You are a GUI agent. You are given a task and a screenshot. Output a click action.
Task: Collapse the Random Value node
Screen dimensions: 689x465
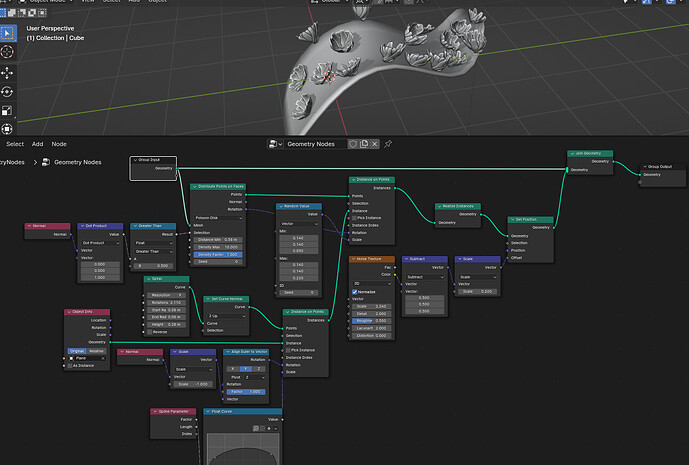coord(281,206)
